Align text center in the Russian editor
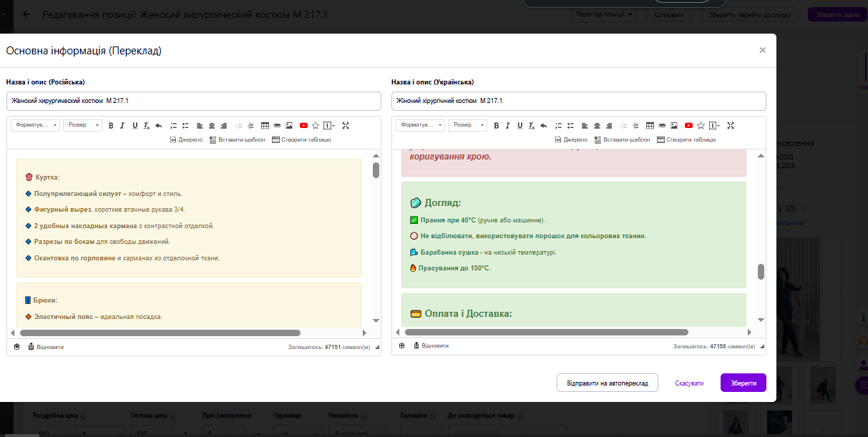 coord(212,126)
